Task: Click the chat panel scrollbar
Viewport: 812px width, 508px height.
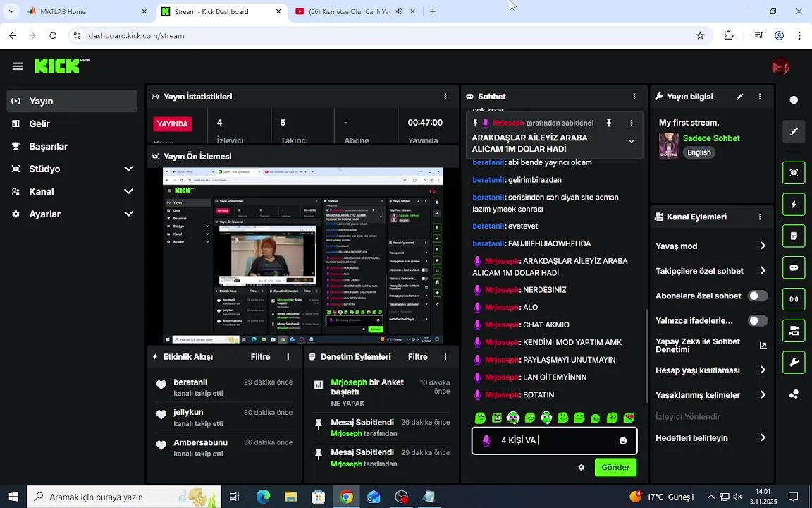Action: coord(646,356)
